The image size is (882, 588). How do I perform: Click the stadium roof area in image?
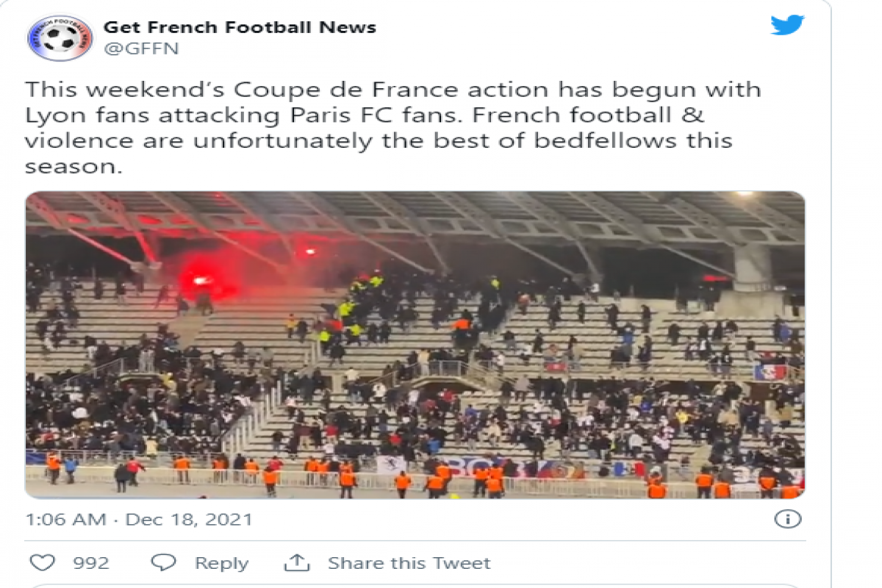coord(415,220)
